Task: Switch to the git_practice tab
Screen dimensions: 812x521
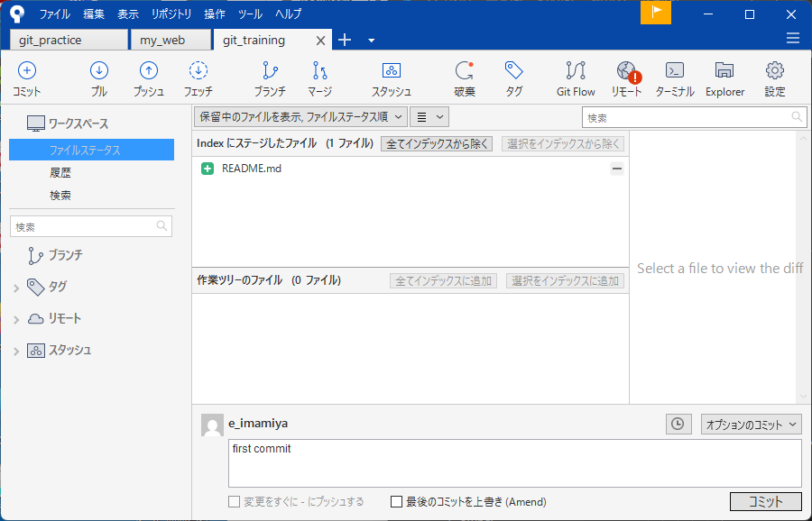Action: (x=69, y=40)
